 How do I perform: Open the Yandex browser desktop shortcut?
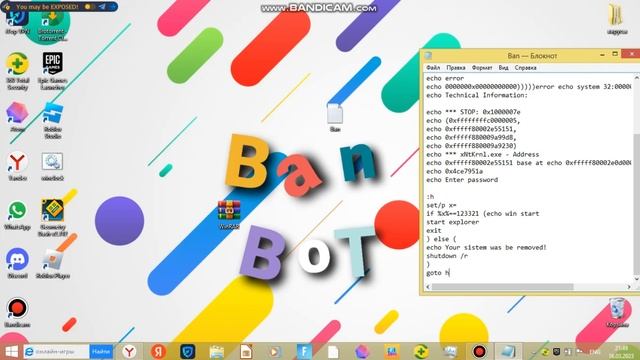coord(17,166)
